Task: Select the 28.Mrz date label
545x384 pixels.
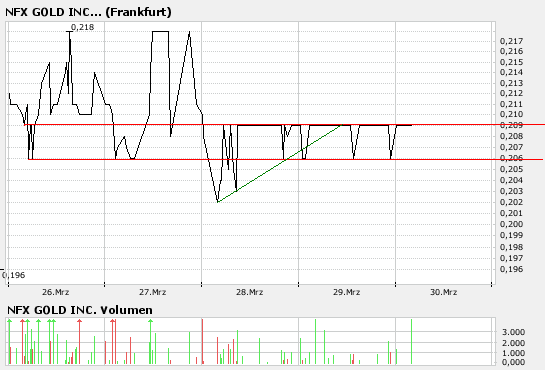Action: click(x=250, y=292)
